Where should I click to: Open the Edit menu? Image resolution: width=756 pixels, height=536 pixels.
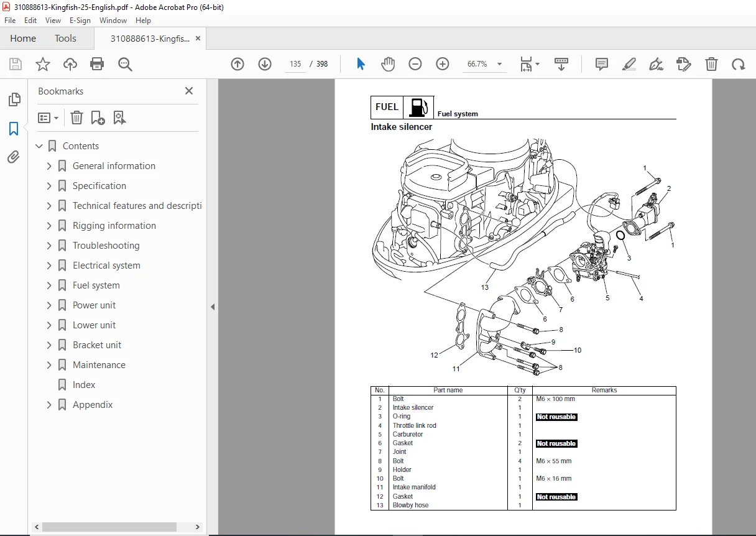[x=30, y=21]
